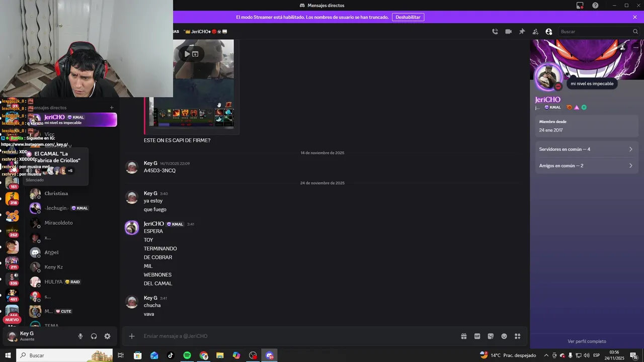
Task: Open the sticker picker
Action: click(x=491, y=336)
